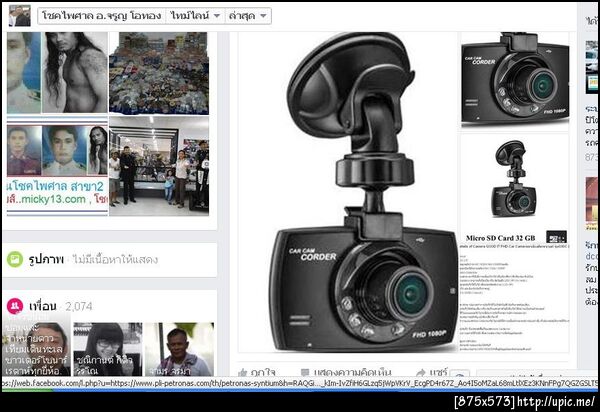The height and width of the screenshot is (412, 600).
Task: Open the โชคไพศาล สาขา2 banner photo
Action: [57, 166]
